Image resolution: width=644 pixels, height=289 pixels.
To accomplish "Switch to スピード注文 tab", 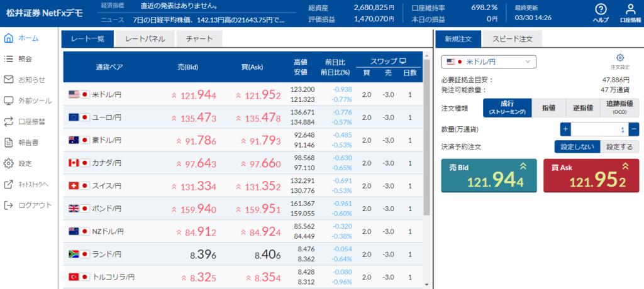I will (x=512, y=39).
